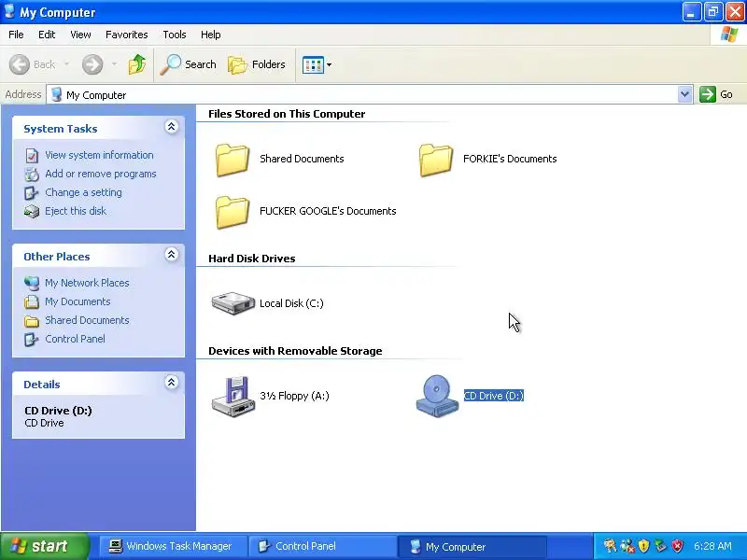Select the 3½ Floppy (A:) icon
This screenshot has height=560, width=747.
click(x=233, y=397)
